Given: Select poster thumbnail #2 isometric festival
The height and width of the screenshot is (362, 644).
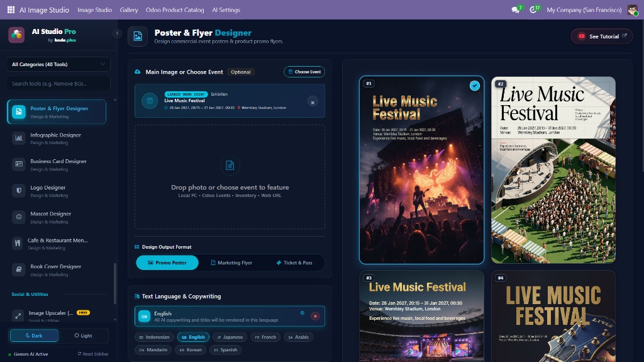Looking at the screenshot, I should [553, 170].
